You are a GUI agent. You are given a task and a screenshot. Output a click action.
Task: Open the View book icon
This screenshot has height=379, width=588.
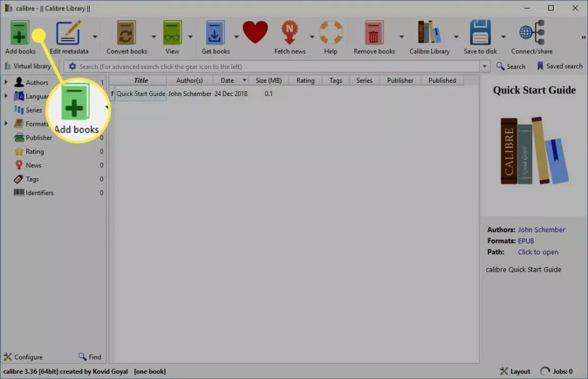pyautogui.click(x=172, y=33)
